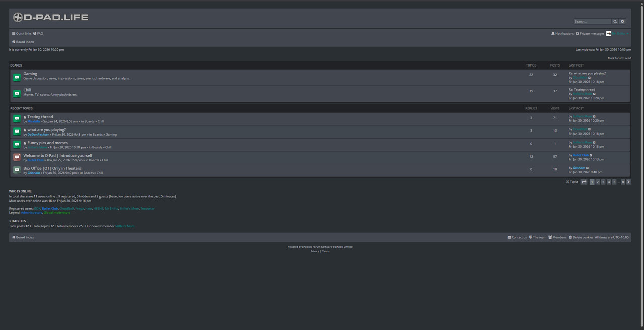Open 'Re: what are you playing?' last post link
The width and height of the screenshot is (644, 330).
click(587, 74)
